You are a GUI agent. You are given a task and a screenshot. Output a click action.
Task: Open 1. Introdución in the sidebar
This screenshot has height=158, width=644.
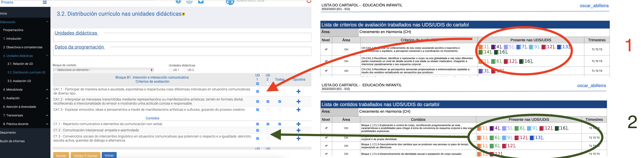12,39
